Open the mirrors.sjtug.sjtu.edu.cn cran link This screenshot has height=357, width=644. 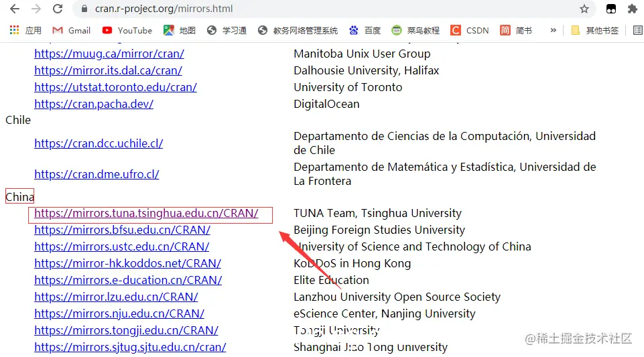click(x=130, y=348)
